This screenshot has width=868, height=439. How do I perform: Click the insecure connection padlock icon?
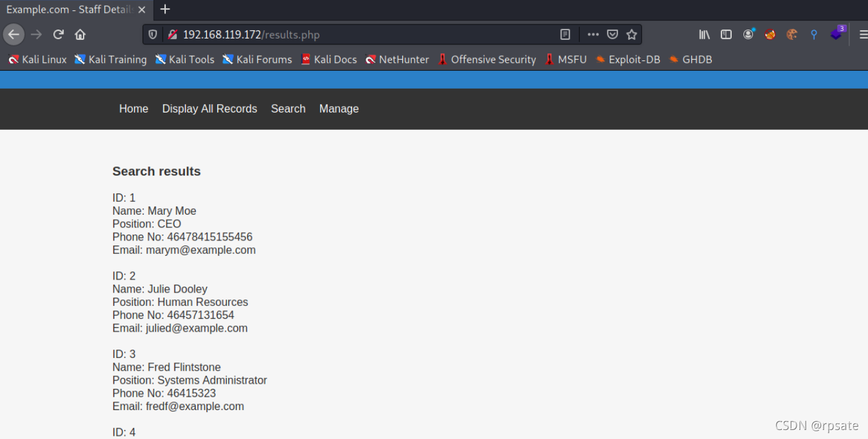coord(172,35)
